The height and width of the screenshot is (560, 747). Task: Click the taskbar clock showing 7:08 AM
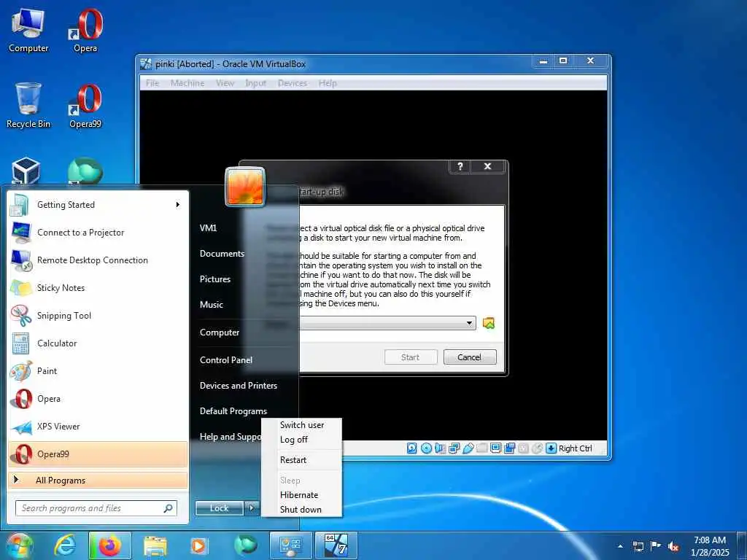click(710, 546)
